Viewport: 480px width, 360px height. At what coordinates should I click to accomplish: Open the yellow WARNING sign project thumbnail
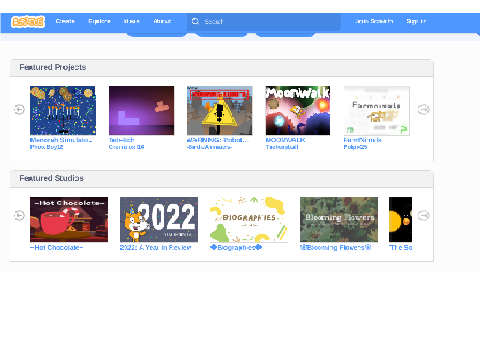(220, 110)
